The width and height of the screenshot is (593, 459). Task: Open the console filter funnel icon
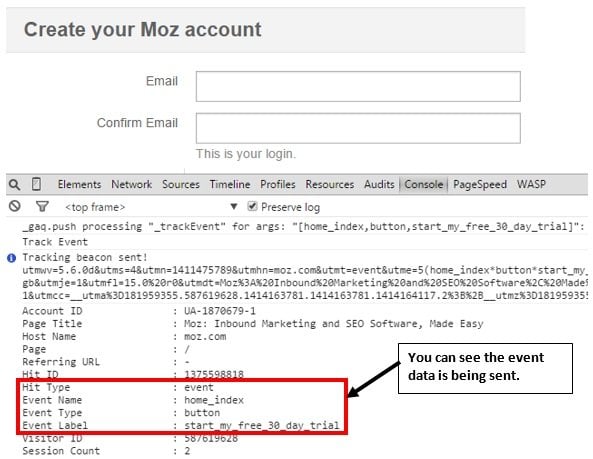coord(42,206)
